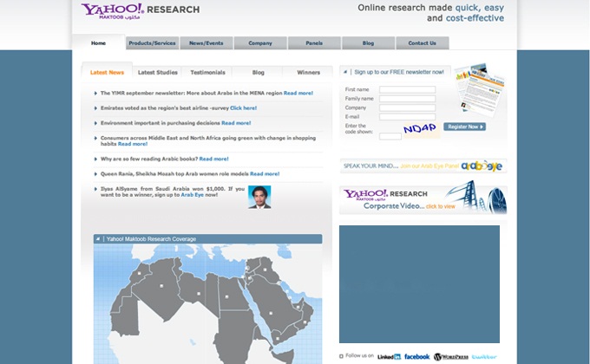Go to the Home tab
This screenshot has width=590, height=364.
click(x=98, y=42)
